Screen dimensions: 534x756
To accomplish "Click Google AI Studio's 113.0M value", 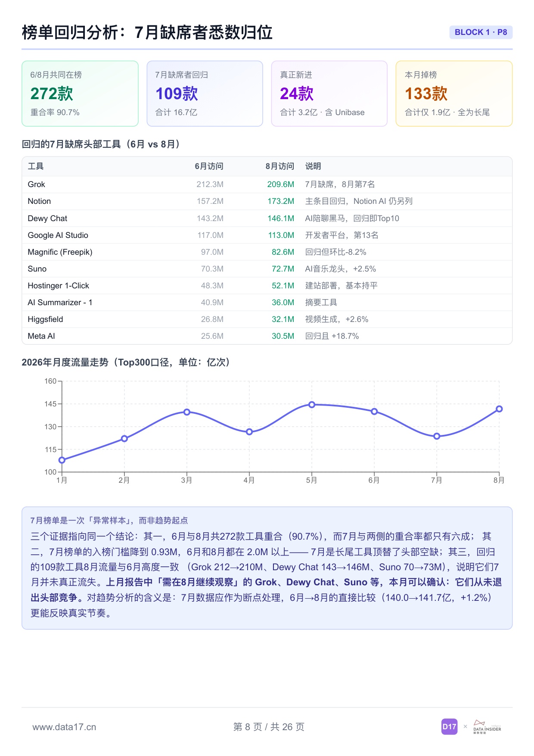I will 281,235.
